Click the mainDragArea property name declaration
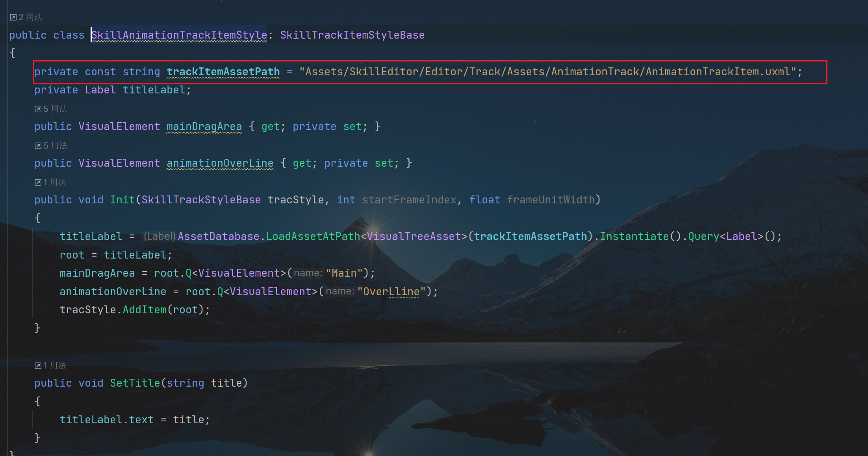Image resolution: width=868 pixels, height=456 pixels. click(x=204, y=127)
